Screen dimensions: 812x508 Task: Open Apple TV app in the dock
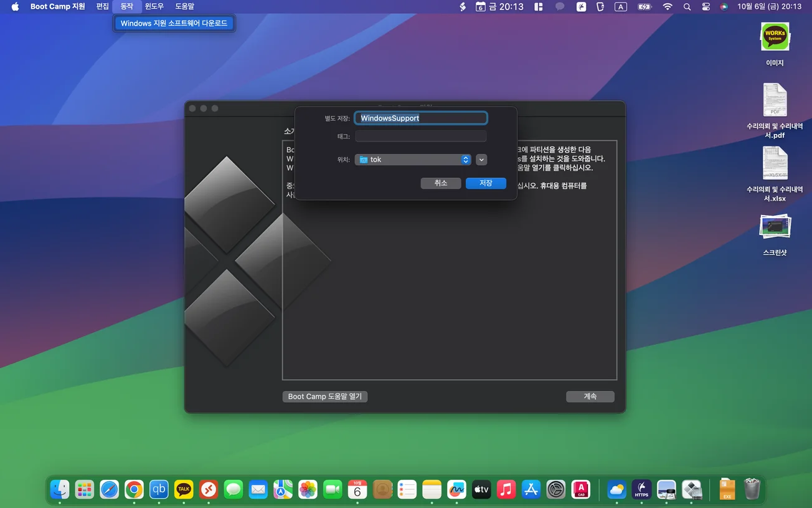(x=481, y=489)
